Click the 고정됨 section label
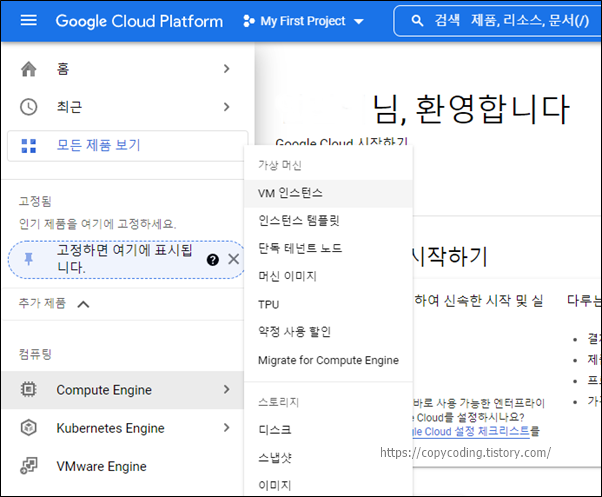The image size is (602, 497). (x=35, y=201)
